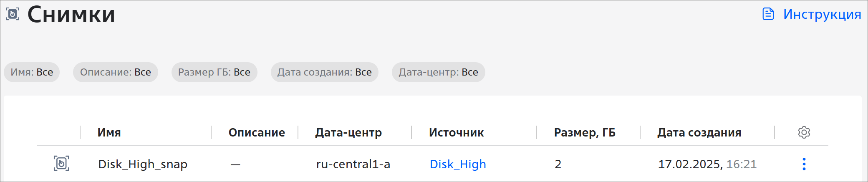Expand the Описание: Все filter
This screenshot has width=868, height=182.
pos(116,72)
